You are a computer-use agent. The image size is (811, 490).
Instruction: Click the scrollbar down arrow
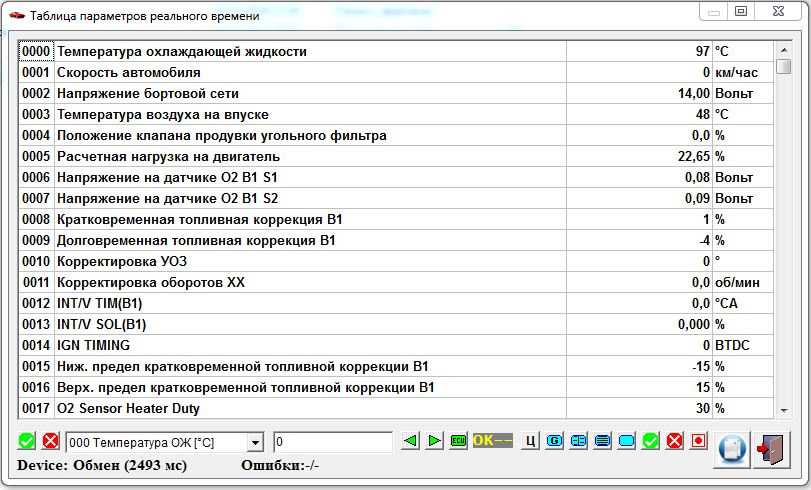784,410
